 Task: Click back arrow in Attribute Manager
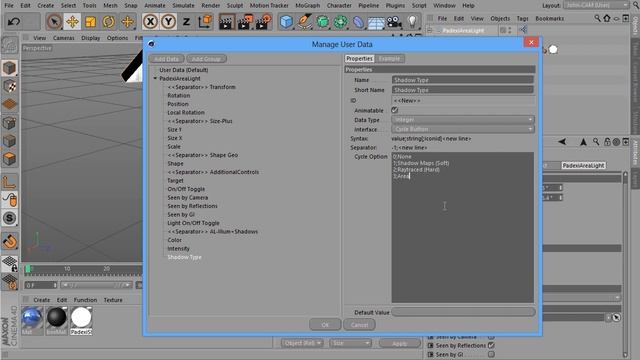(562, 142)
